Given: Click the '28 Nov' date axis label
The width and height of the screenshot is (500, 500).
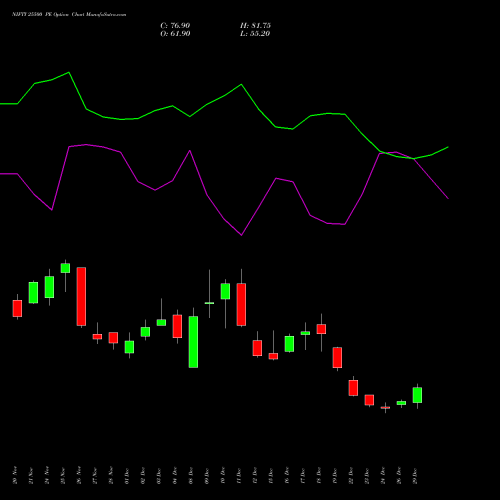Looking at the screenshot, I should coord(111,475).
